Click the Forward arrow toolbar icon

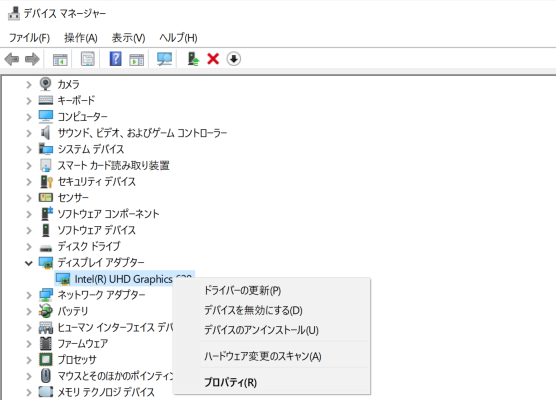click(32, 59)
